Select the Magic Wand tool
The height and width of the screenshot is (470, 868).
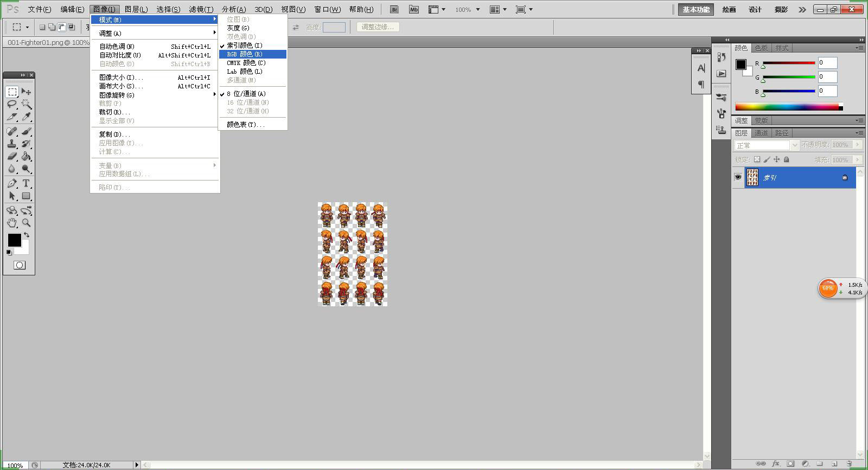(x=26, y=104)
